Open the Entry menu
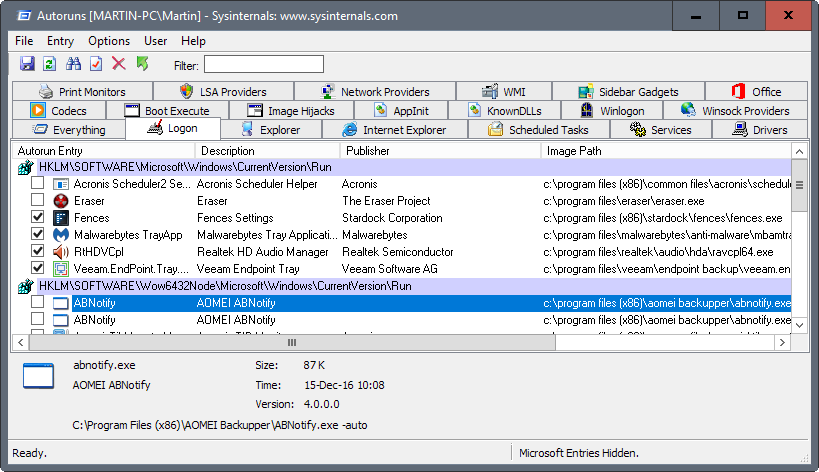The height and width of the screenshot is (472, 819). (60, 41)
